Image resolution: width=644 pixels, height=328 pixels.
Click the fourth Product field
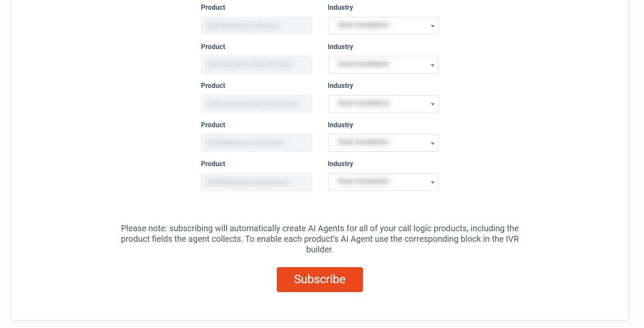pos(256,143)
